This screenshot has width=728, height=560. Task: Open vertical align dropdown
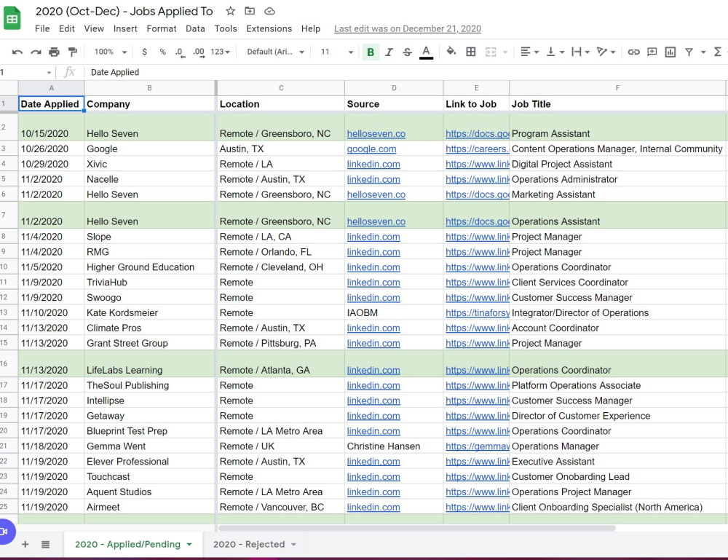tap(555, 52)
